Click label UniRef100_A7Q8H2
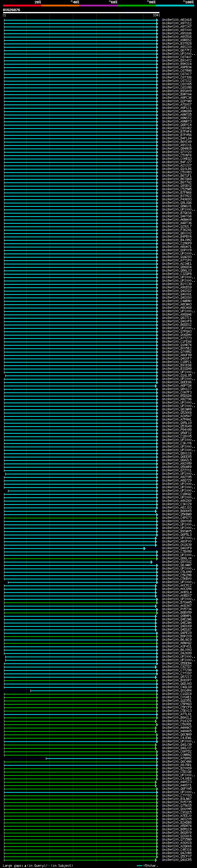 pos(177,758)
